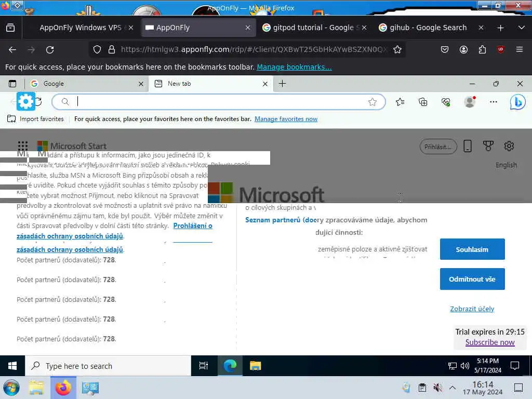Viewport: 532px width, 399px height.
Task: Open host Windows 7 Start orb
Action: click(11, 388)
